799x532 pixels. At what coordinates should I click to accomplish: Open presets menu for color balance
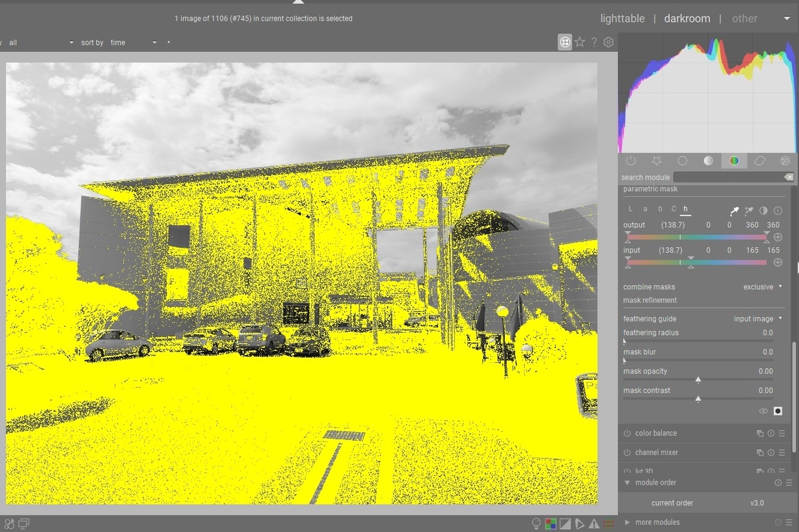[x=782, y=433]
